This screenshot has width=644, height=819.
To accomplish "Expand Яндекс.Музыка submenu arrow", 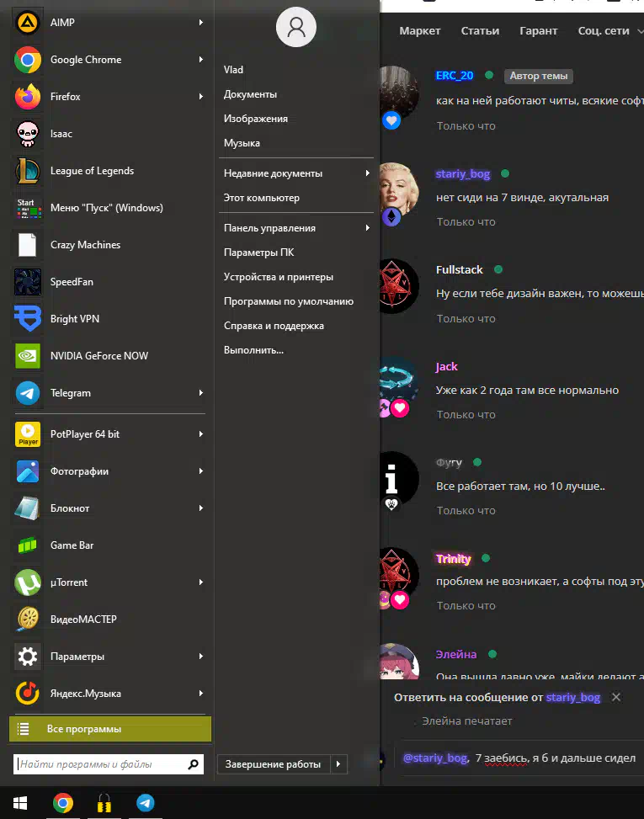I will click(x=201, y=694).
